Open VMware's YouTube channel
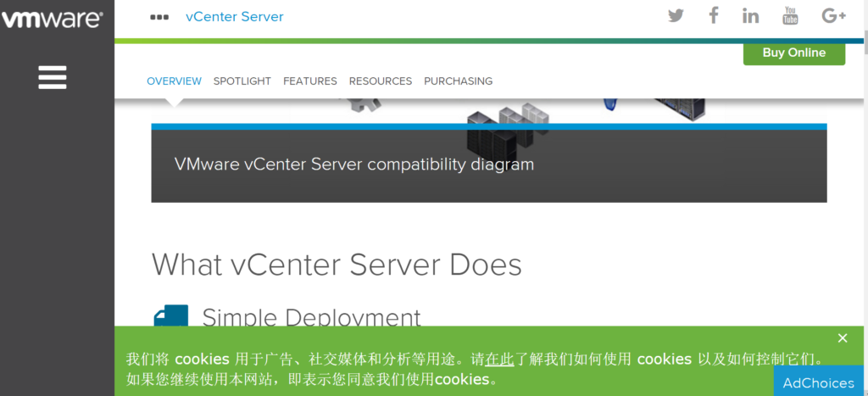 point(790,15)
